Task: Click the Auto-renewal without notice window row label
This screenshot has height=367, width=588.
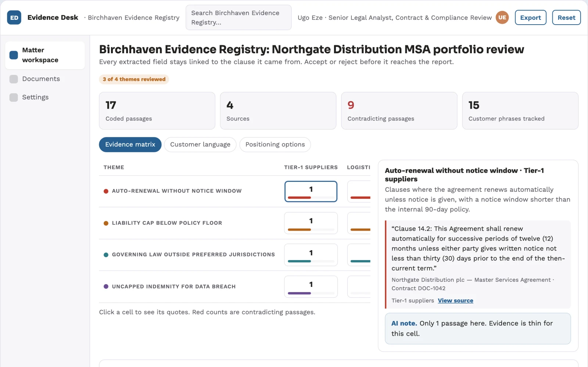Action: tap(177, 191)
